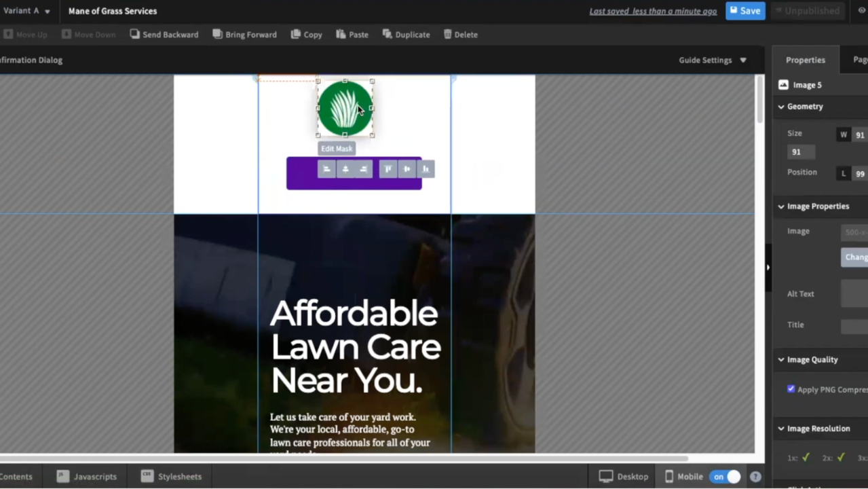Switch to the Properties tab
This screenshot has height=489, width=868.
805,60
